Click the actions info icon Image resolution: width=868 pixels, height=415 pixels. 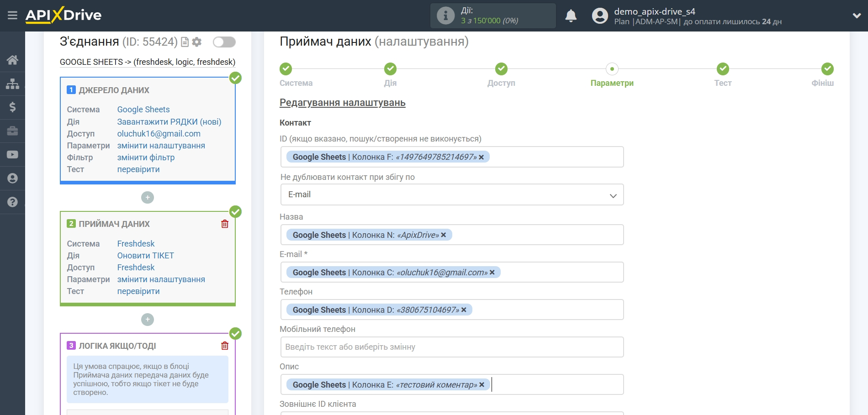445,16
